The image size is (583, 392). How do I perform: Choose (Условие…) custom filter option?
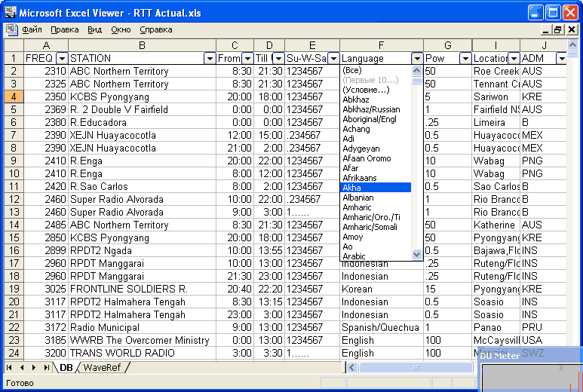point(376,90)
